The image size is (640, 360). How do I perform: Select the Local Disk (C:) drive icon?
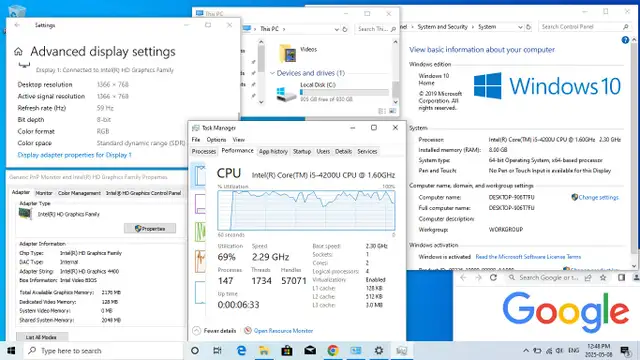pos(287,93)
